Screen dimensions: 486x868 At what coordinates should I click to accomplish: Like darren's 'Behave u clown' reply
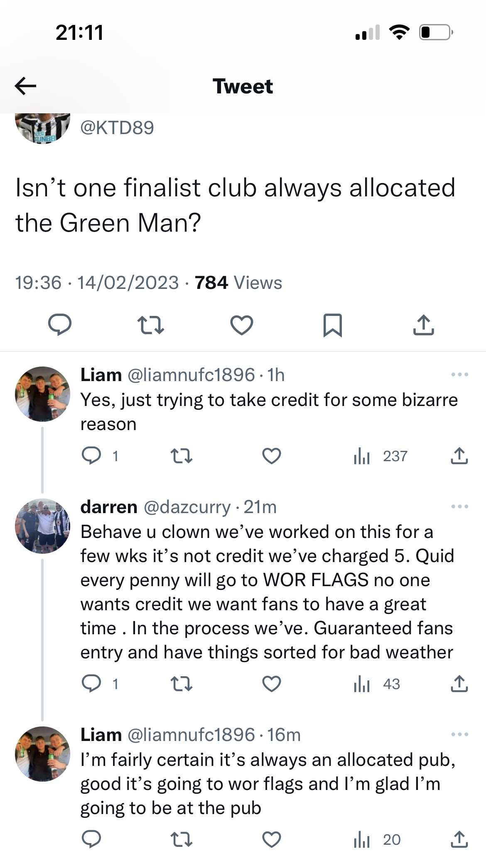tap(272, 684)
